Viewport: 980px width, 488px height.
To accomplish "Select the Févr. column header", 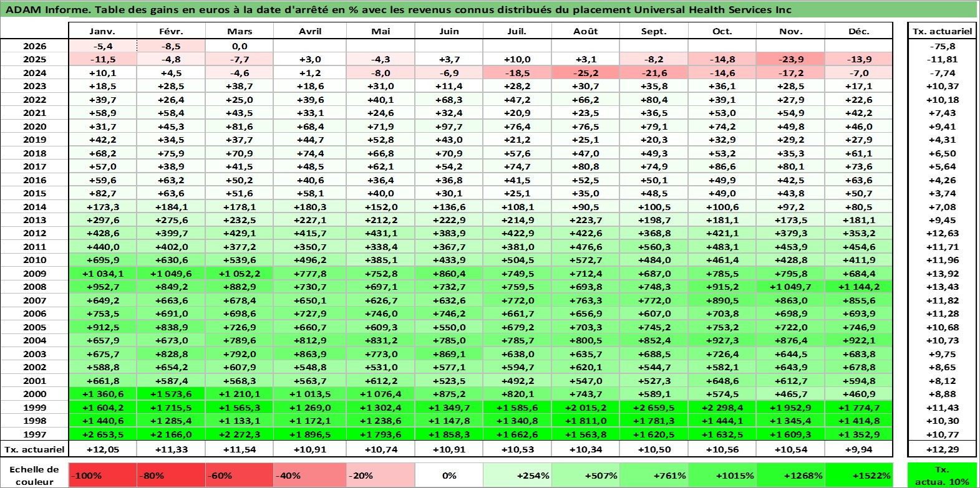I will (171, 31).
